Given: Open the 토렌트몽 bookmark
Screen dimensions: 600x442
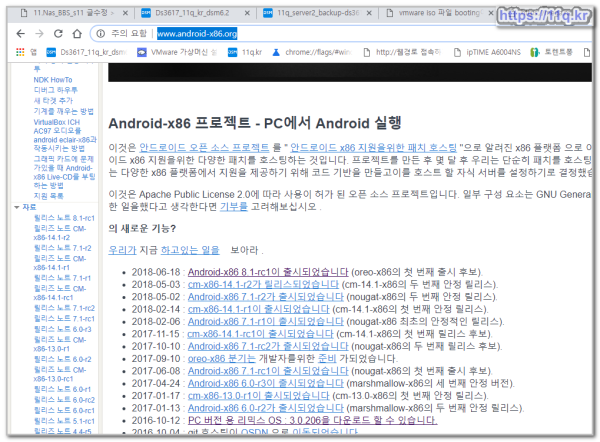Looking at the screenshot, I should coord(551,52).
